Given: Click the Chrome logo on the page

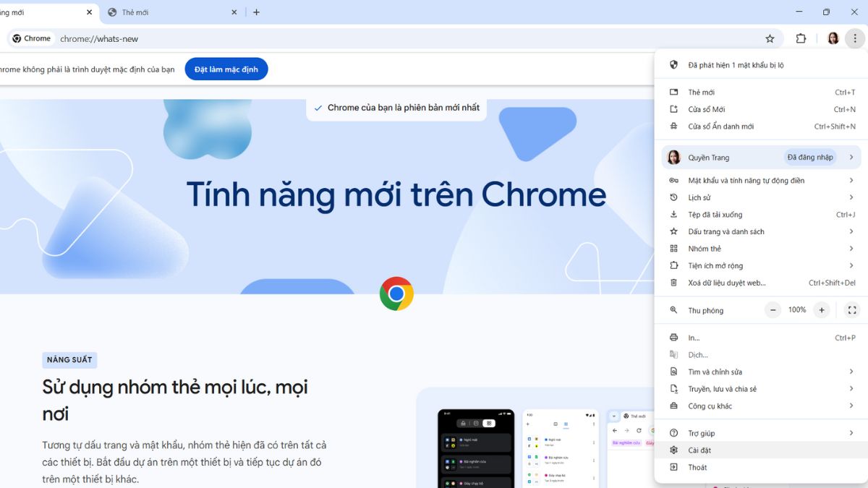Looking at the screenshot, I should point(396,294).
